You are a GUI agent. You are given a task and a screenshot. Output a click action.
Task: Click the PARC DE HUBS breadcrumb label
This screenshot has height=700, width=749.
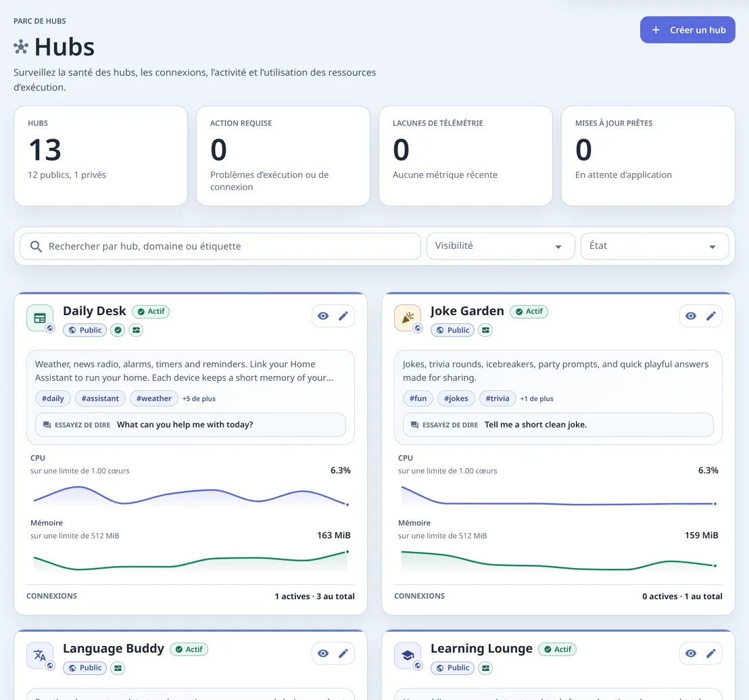click(x=40, y=21)
